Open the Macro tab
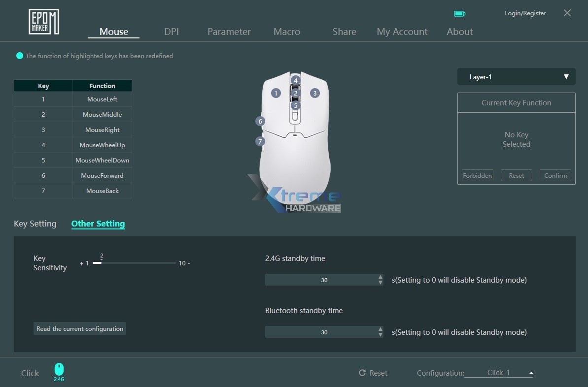 (x=286, y=32)
